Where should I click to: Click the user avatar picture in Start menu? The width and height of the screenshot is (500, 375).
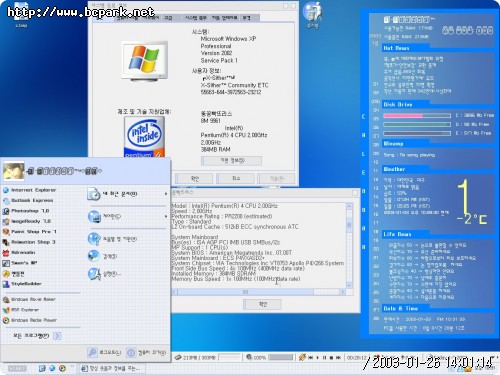[x=14, y=171]
